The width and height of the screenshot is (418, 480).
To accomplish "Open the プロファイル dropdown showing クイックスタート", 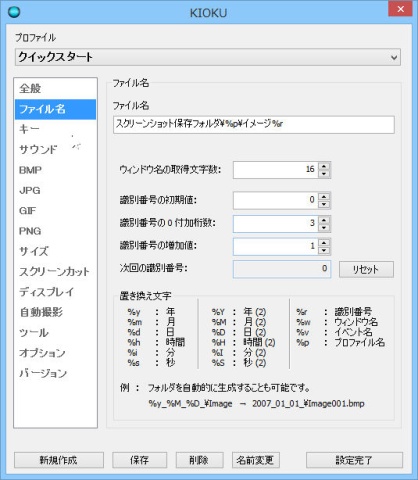I will click(208, 57).
